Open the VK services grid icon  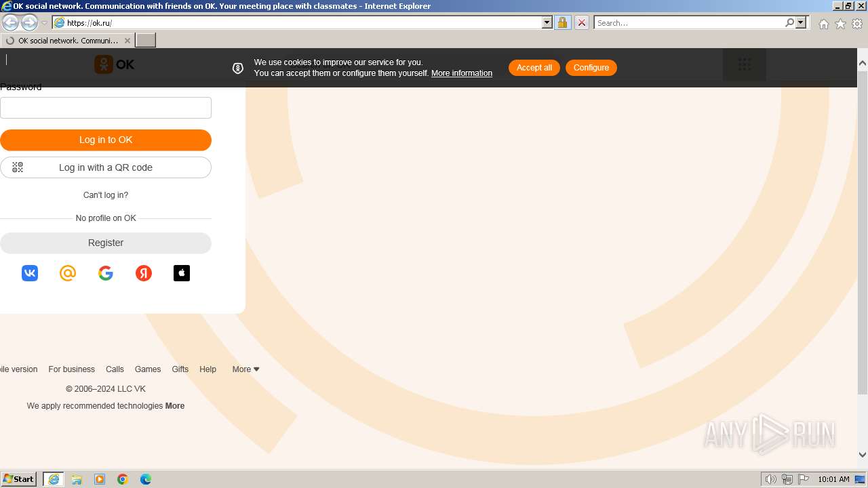tap(745, 64)
